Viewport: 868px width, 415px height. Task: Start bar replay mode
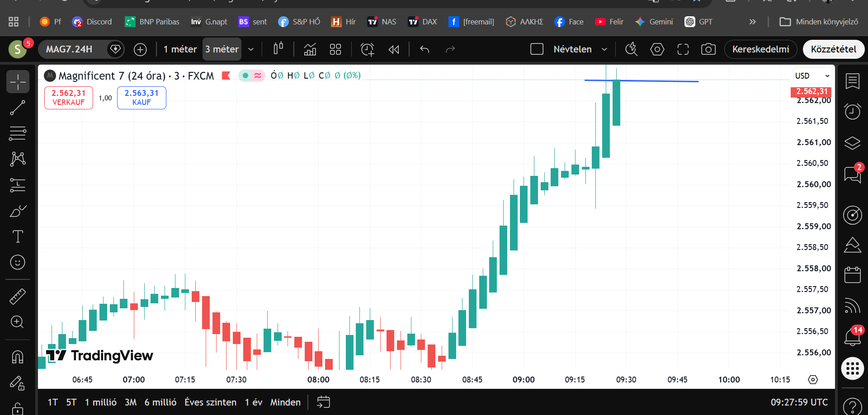pyautogui.click(x=394, y=49)
